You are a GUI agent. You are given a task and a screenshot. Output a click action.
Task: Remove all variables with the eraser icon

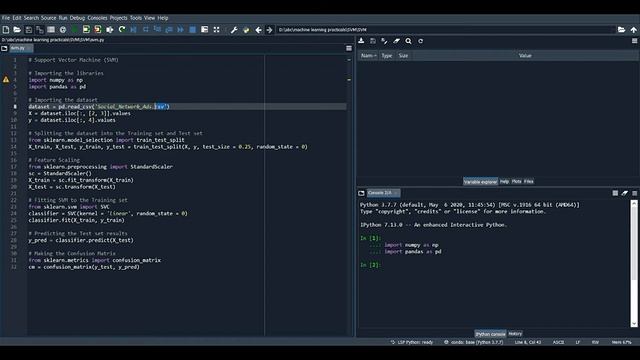point(396,41)
